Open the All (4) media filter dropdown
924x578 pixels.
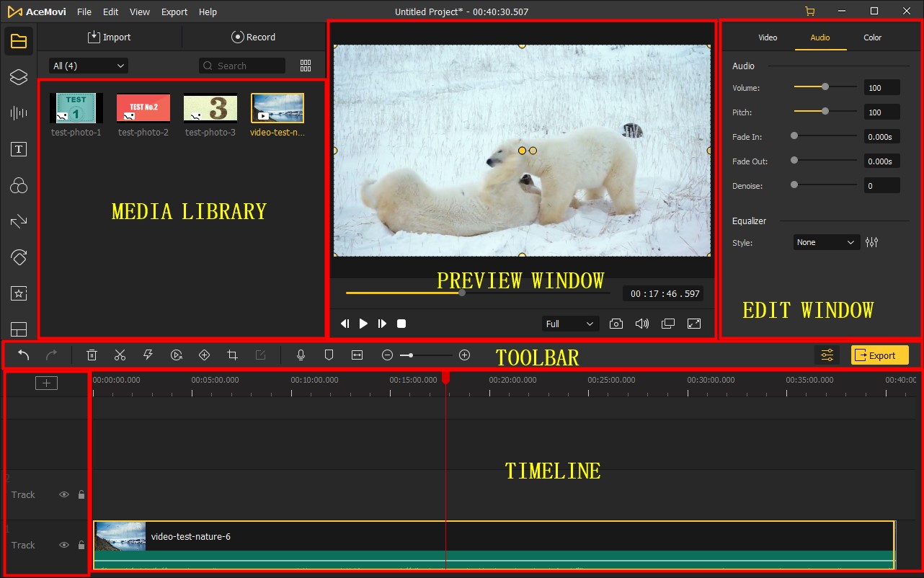[x=88, y=66]
